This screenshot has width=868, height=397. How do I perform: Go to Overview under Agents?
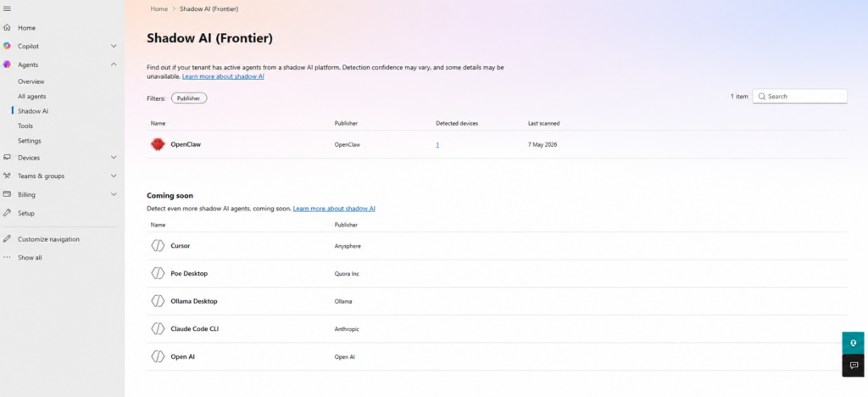click(x=31, y=81)
